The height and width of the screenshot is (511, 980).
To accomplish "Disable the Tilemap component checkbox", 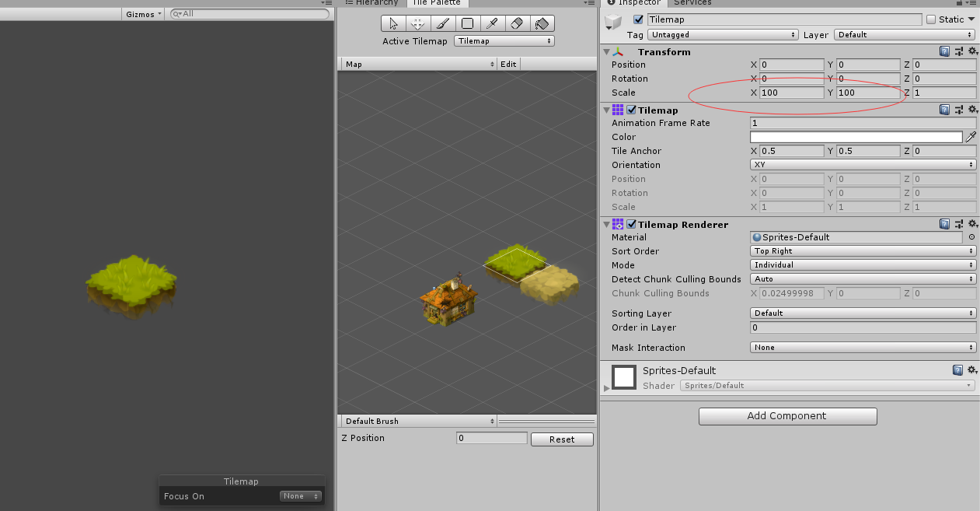I will pos(632,110).
